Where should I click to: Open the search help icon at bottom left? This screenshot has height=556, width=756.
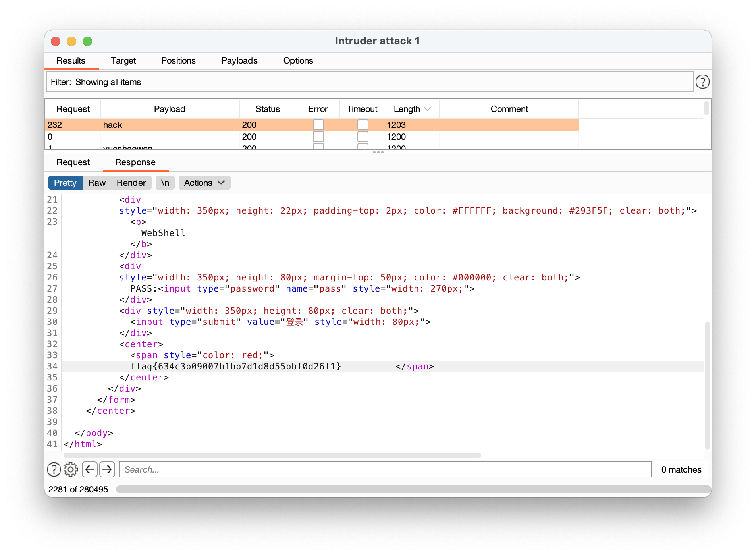click(54, 469)
